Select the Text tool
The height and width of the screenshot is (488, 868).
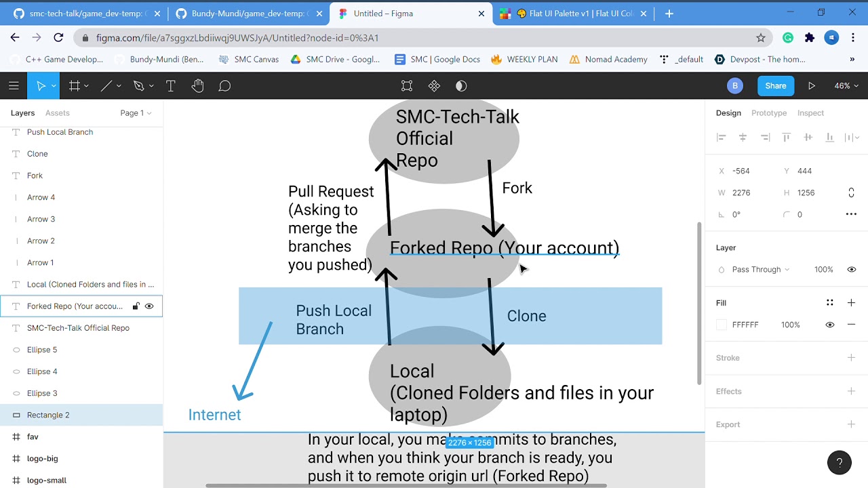(x=171, y=86)
